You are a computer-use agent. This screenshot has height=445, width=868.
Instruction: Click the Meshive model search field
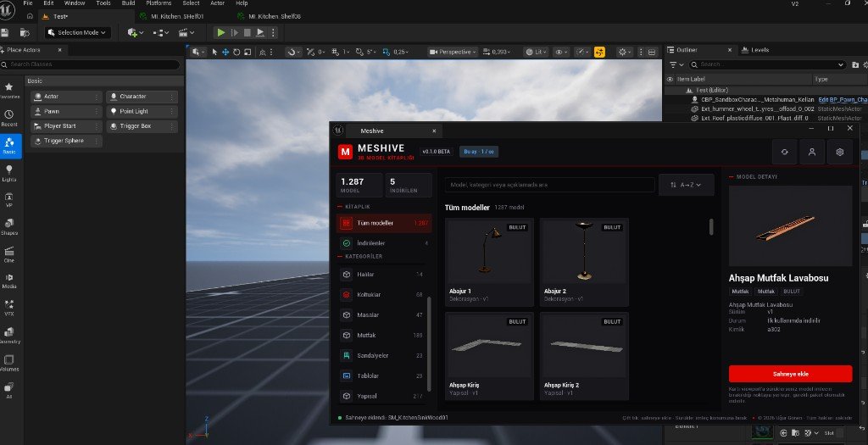click(549, 185)
